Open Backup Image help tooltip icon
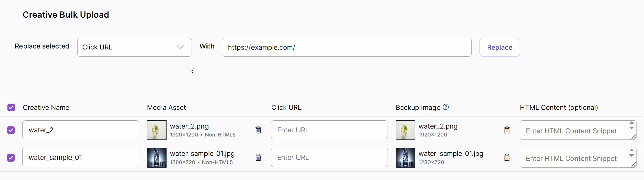This screenshot has height=180, width=644. 446,107
